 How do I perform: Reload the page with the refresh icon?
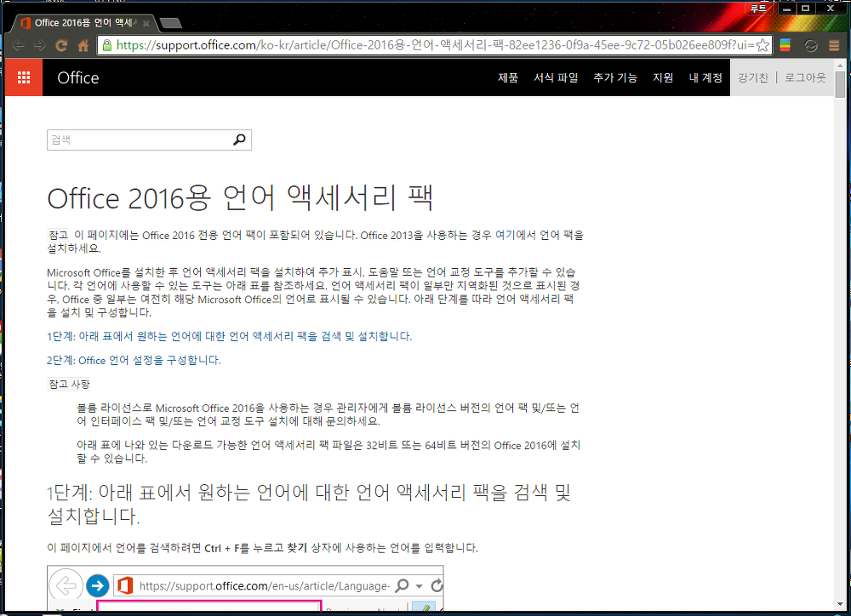(x=61, y=46)
